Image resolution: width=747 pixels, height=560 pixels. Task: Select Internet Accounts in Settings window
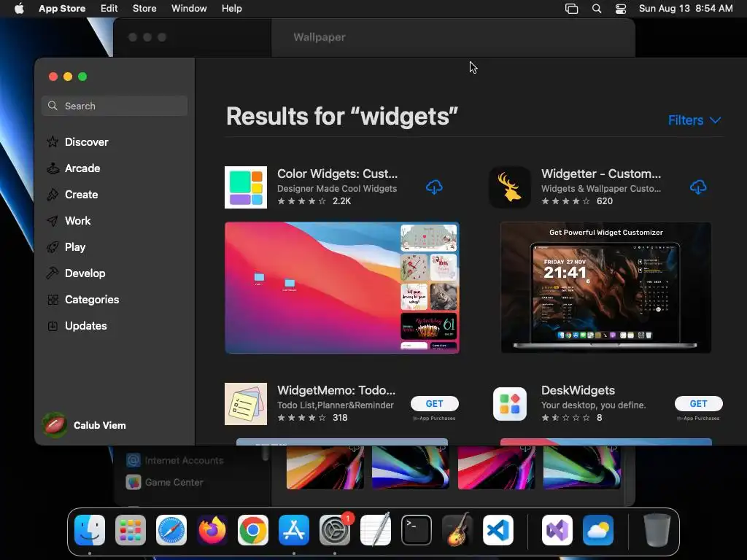174,460
